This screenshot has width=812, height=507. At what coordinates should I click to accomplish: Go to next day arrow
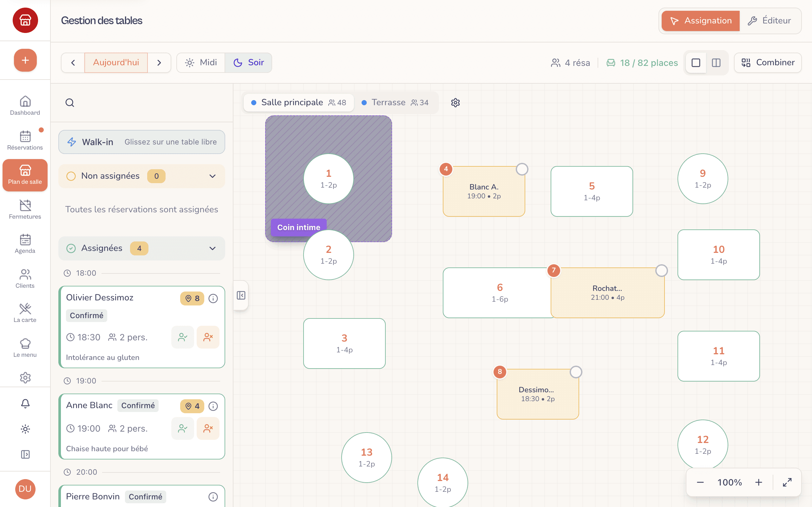click(159, 63)
